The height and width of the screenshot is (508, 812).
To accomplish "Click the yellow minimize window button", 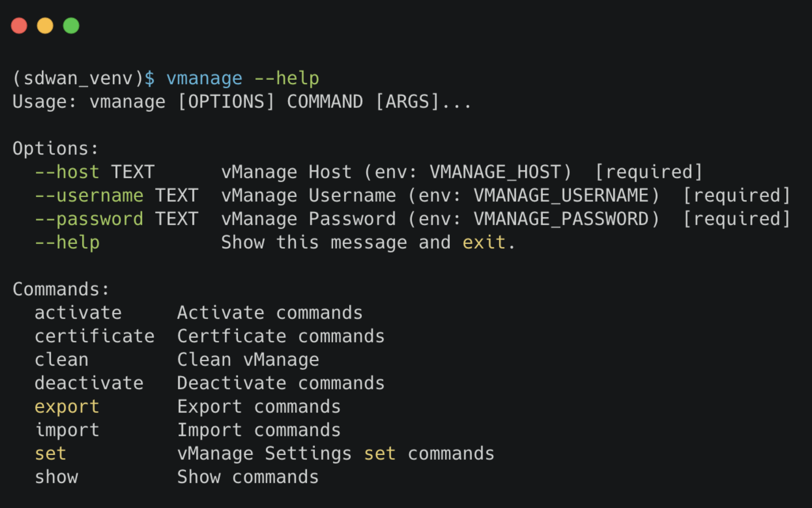I will coord(45,26).
